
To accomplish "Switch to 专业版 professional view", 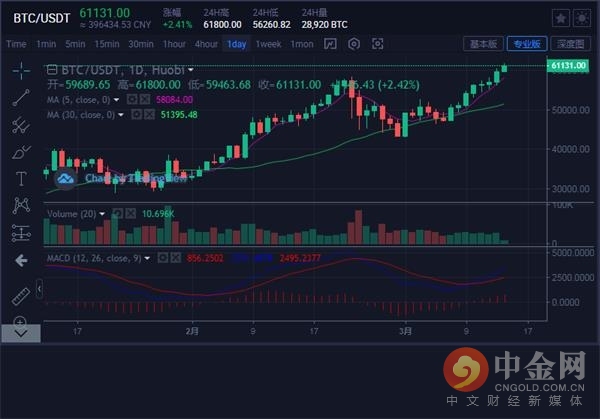I will click(527, 44).
